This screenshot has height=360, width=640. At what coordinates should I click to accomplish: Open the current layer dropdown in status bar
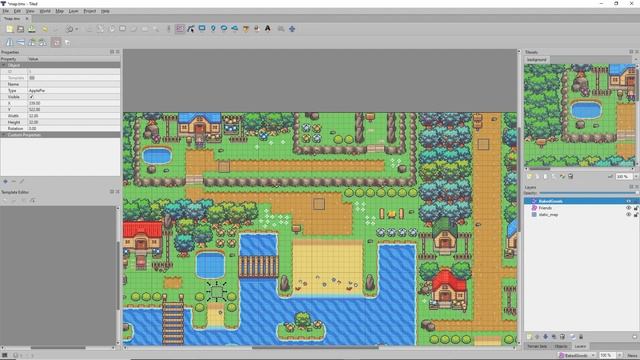578,356
